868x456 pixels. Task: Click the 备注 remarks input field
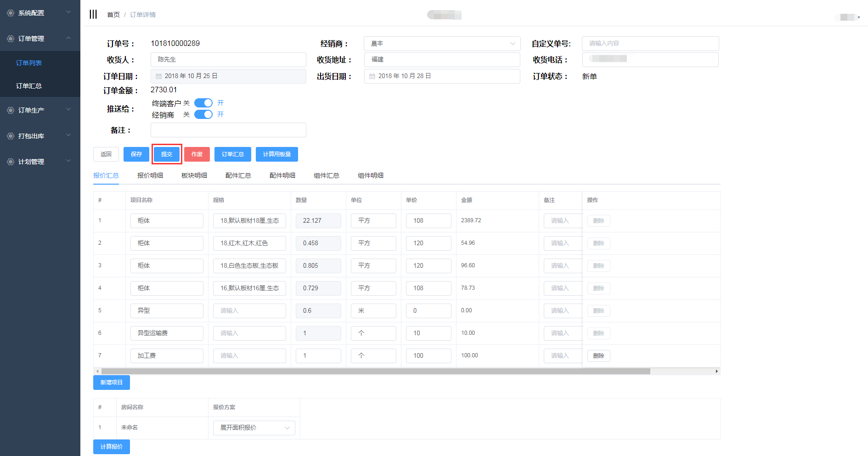pyautogui.click(x=228, y=130)
